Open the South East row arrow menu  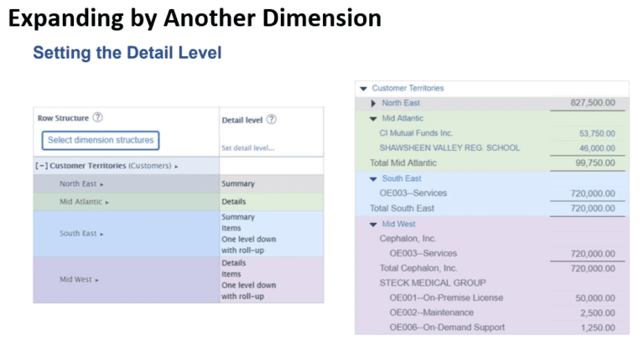pyautogui.click(x=102, y=234)
